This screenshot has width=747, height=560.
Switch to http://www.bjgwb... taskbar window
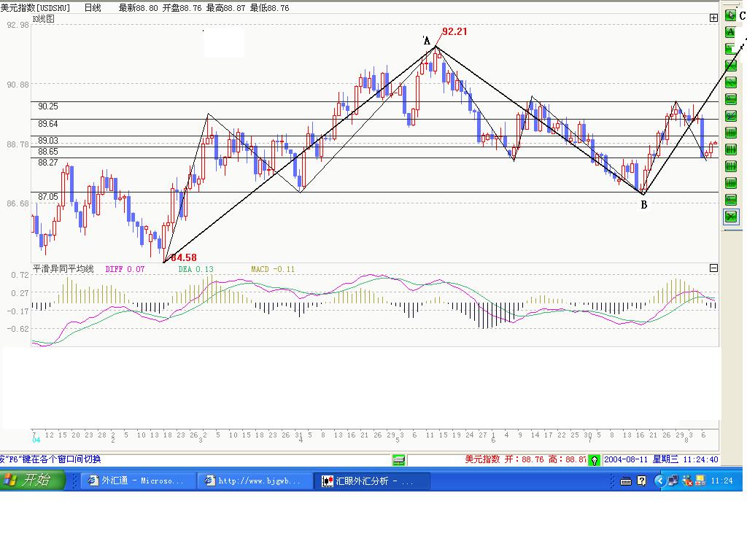click(x=255, y=481)
